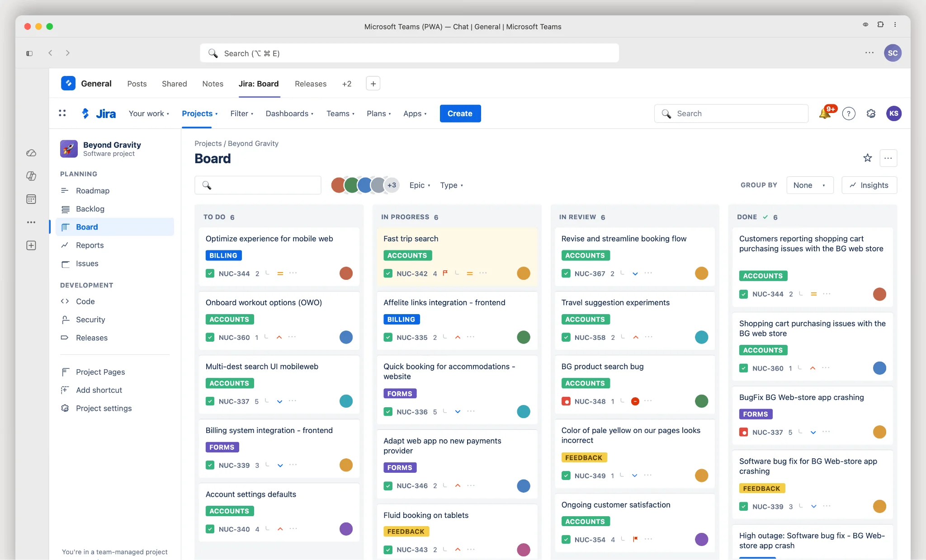Open the Type filter dropdown

click(451, 185)
